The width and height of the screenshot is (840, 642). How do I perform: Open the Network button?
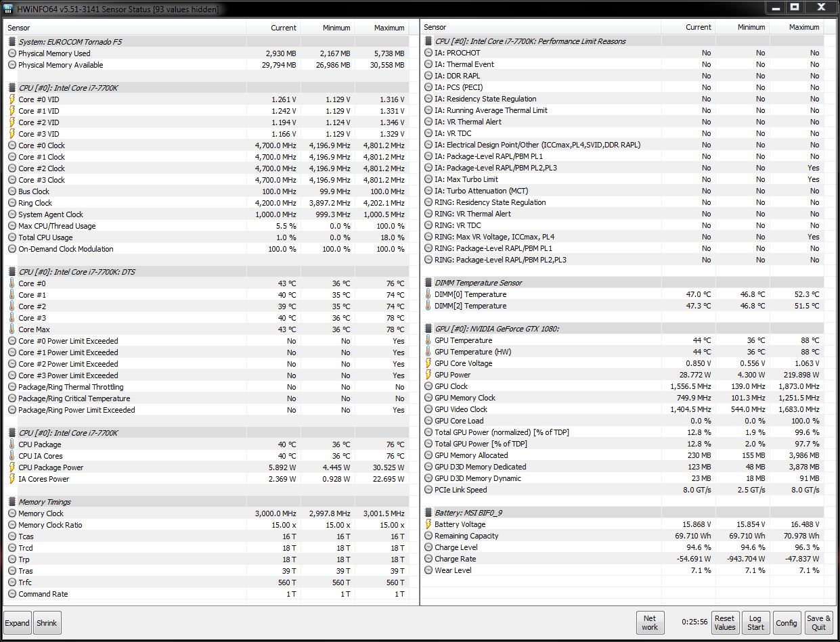650,622
